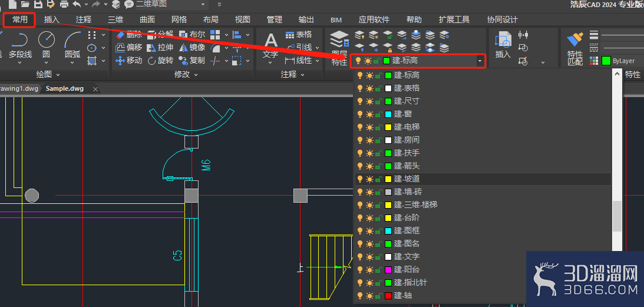
Task: Open Layer Properties (图层特性) manager
Action: coord(339,48)
